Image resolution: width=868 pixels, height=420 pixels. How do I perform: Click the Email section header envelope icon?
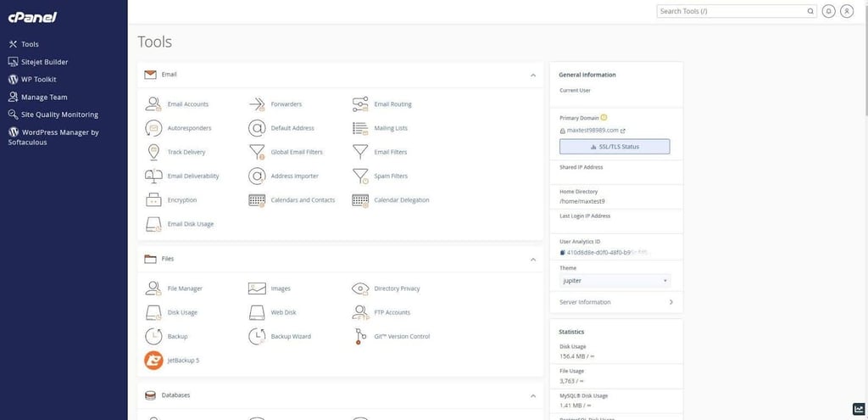(x=150, y=75)
